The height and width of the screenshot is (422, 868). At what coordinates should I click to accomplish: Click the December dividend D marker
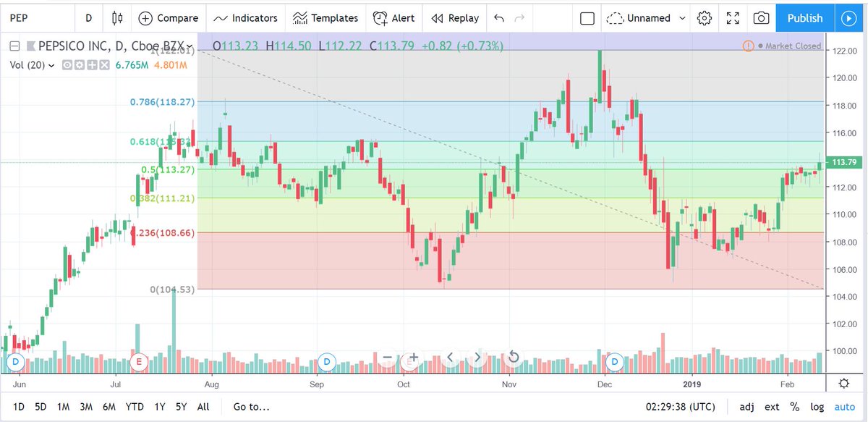point(616,360)
